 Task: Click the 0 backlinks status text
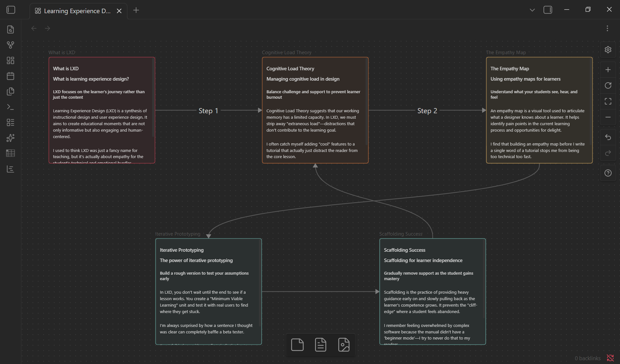(587, 358)
